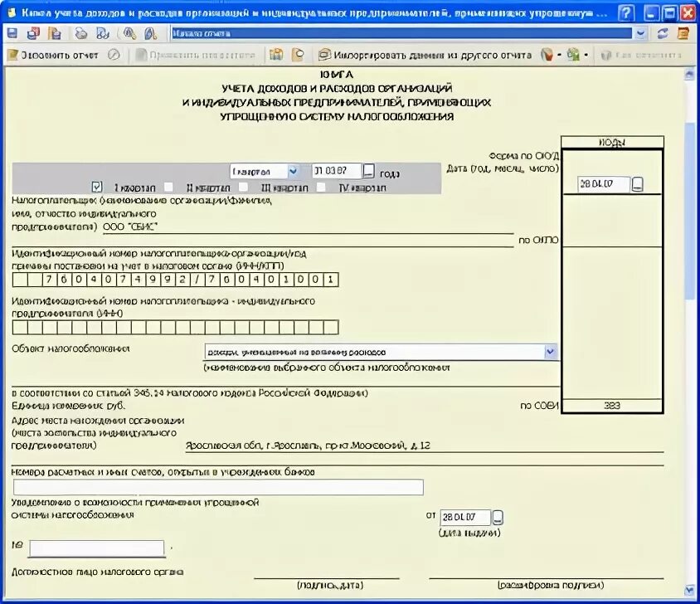
Task: Click the greyed-out Как заполнить button
Action: (x=641, y=55)
